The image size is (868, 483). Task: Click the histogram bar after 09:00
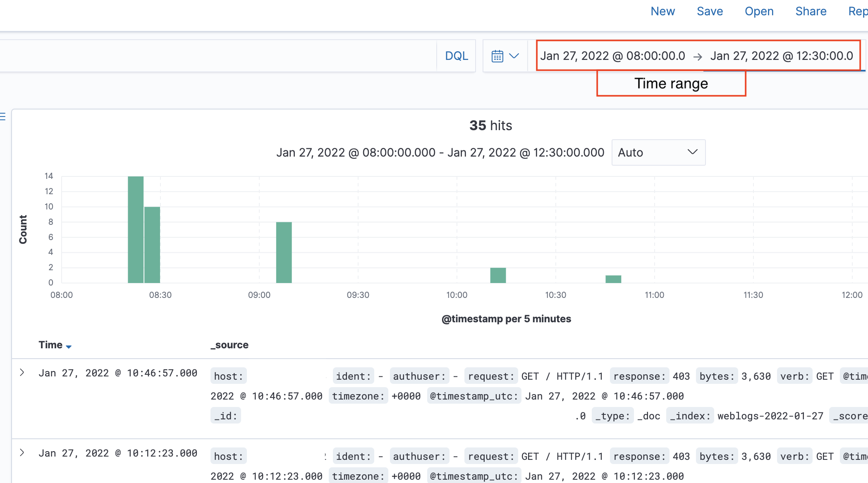click(284, 252)
